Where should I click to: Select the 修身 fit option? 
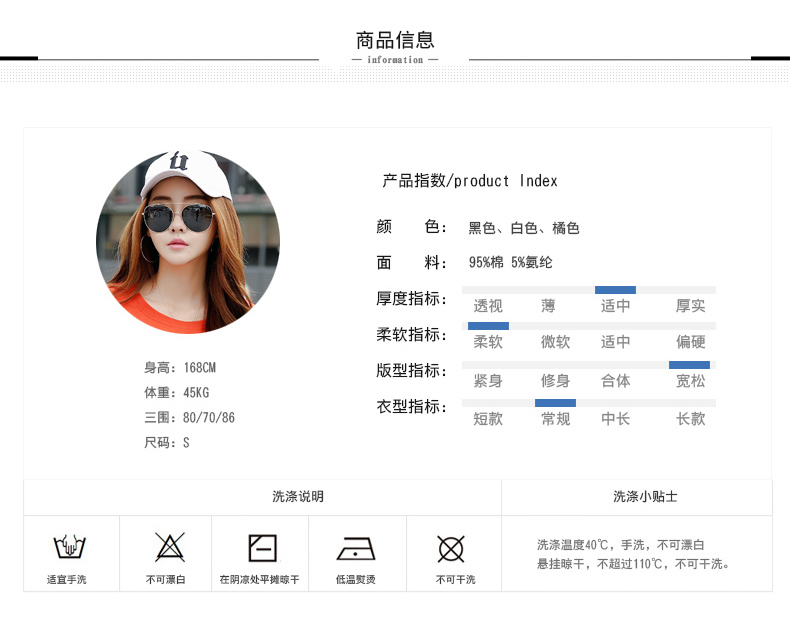[x=555, y=381]
